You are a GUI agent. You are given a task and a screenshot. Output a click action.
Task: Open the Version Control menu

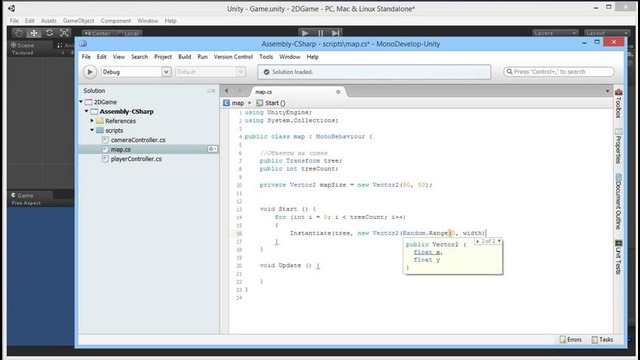[x=233, y=57]
